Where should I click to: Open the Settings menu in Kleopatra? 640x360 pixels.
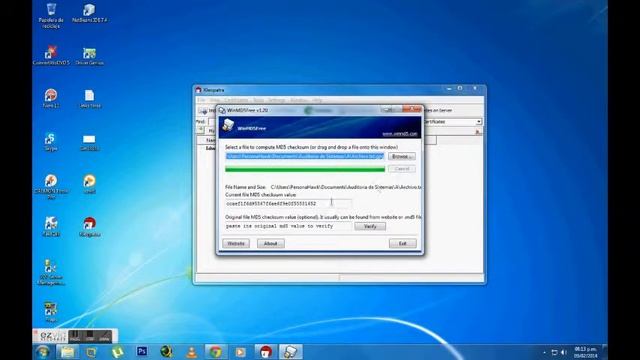(276, 100)
